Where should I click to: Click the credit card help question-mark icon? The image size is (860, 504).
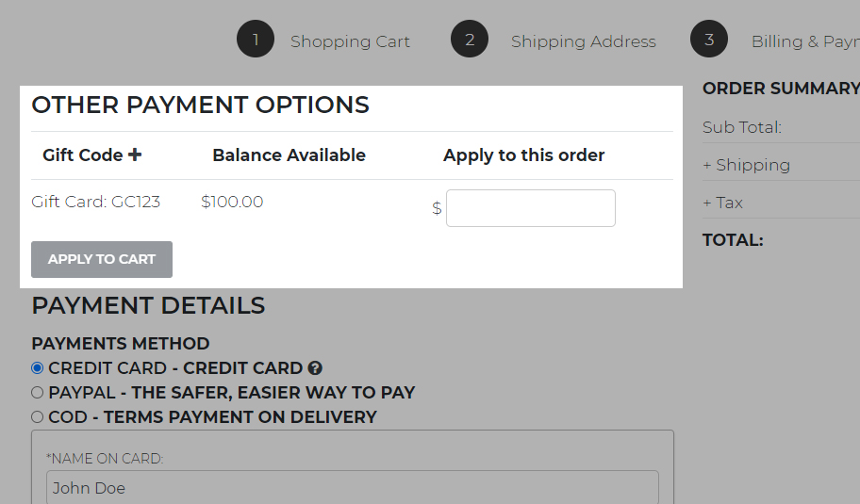click(x=315, y=368)
